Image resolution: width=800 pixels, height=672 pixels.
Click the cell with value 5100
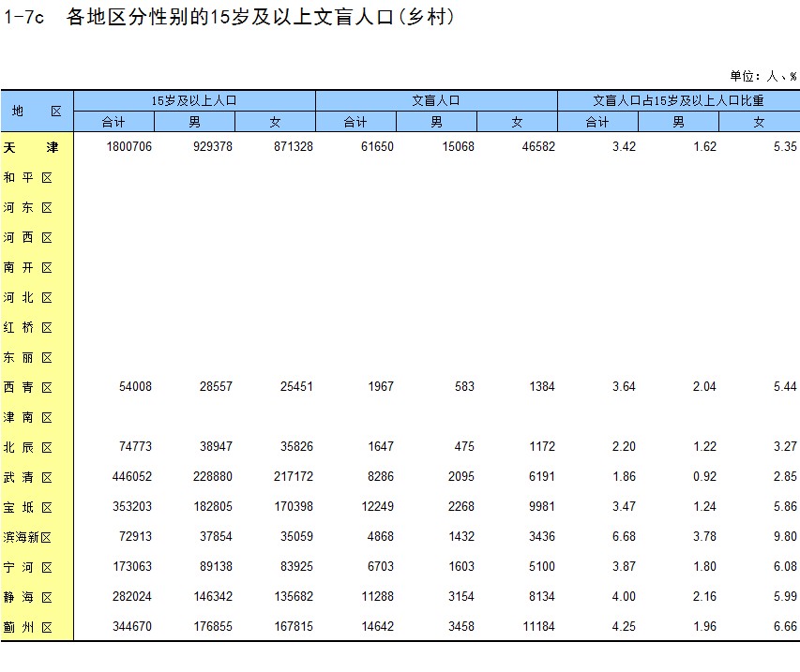point(542,567)
